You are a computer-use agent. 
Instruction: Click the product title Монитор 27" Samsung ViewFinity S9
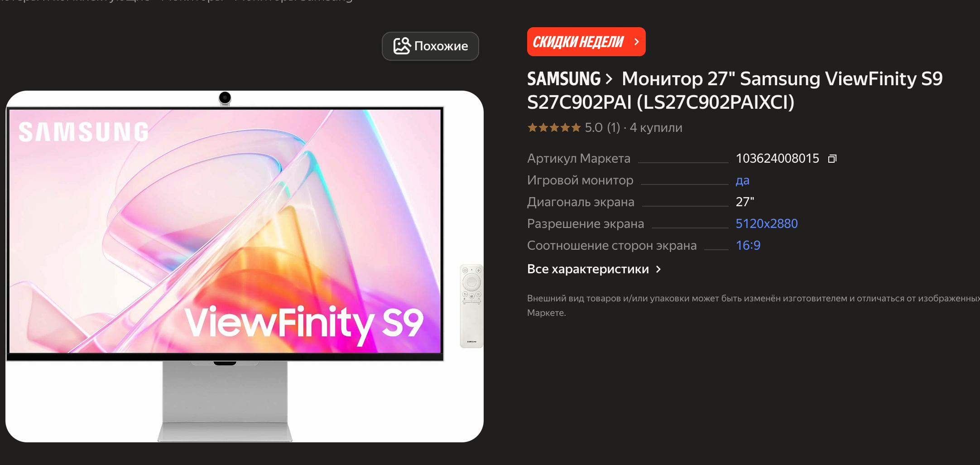tap(782, 79)
